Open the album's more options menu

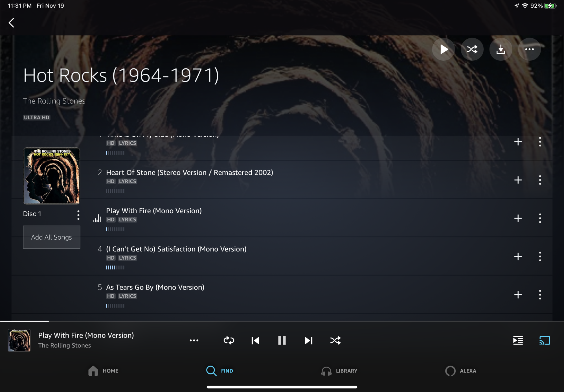[529, 49]
